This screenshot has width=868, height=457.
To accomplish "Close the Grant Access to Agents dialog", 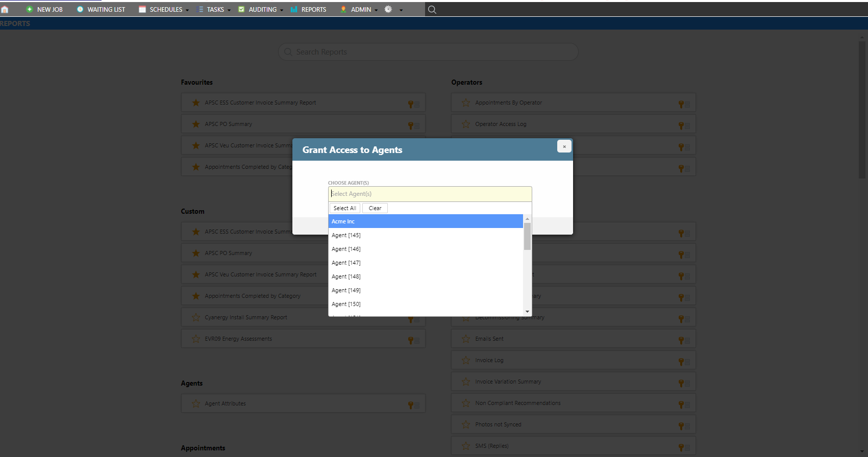I will pos(564,146).
